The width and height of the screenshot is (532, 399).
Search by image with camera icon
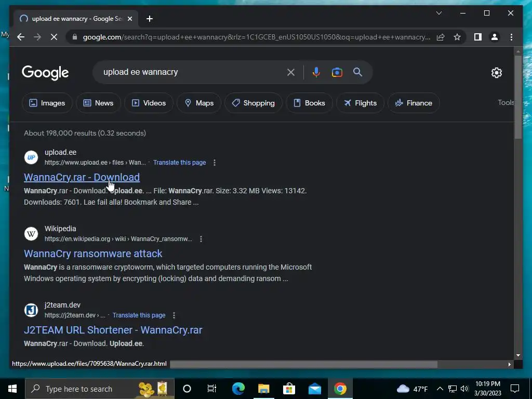[337, 72]
